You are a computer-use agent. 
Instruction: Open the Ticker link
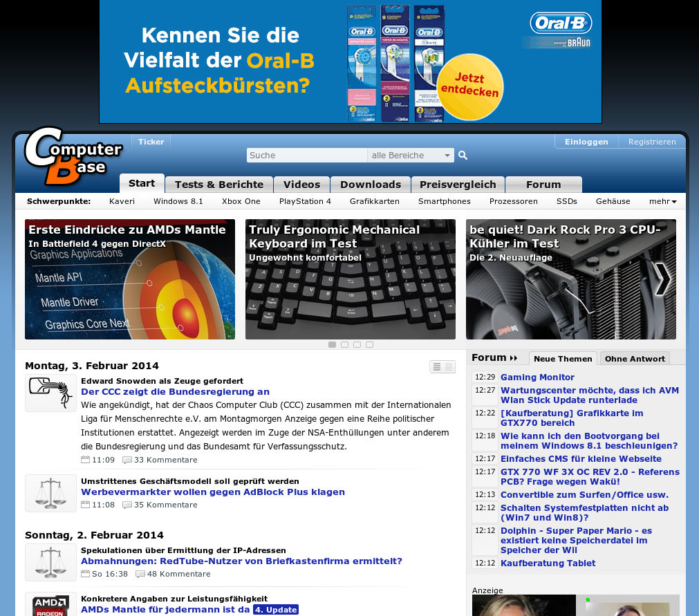click(151, 142)
